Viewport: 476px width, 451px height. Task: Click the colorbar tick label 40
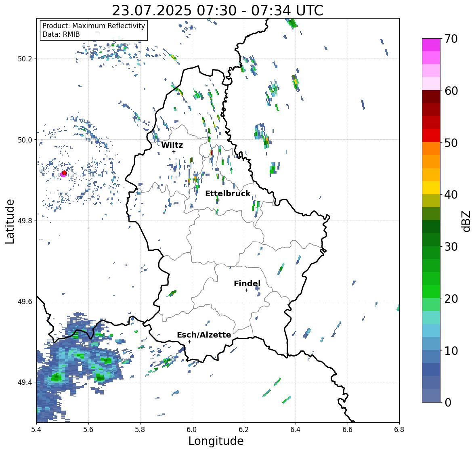pyautogui.click(x=451, y=195)
